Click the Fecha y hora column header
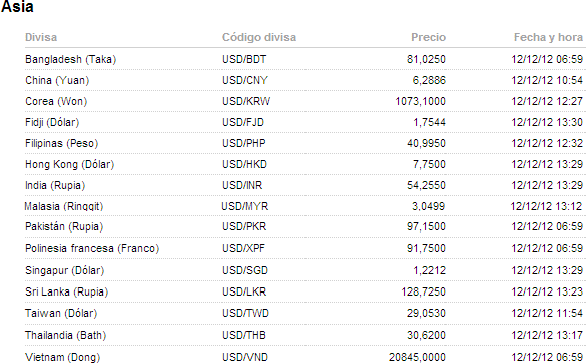 [x=548, y=37]
